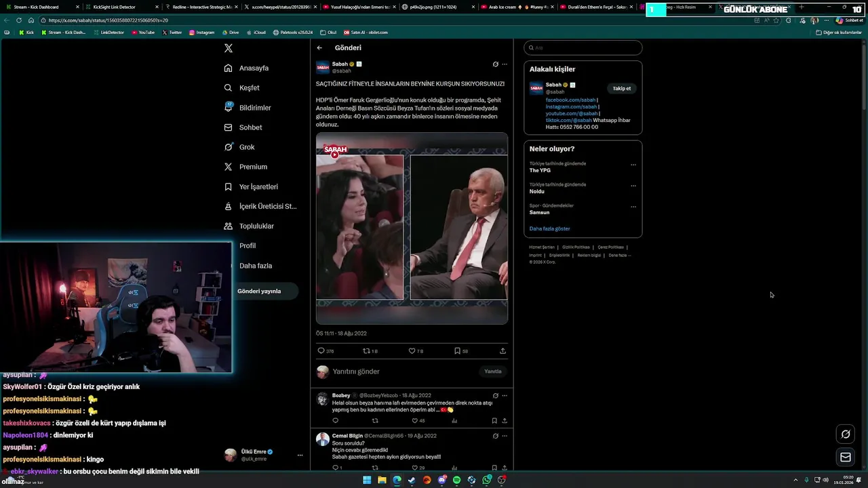
Task: Click the browser address bar
Action: click(x=393, y=20)
